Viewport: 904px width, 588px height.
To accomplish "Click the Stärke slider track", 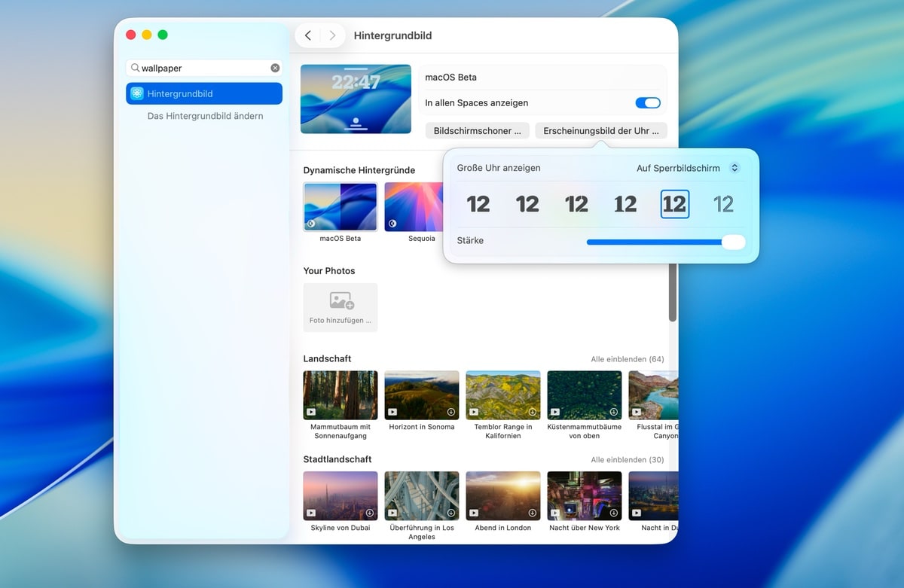I will pyautogui.click(x=652, y=242).
